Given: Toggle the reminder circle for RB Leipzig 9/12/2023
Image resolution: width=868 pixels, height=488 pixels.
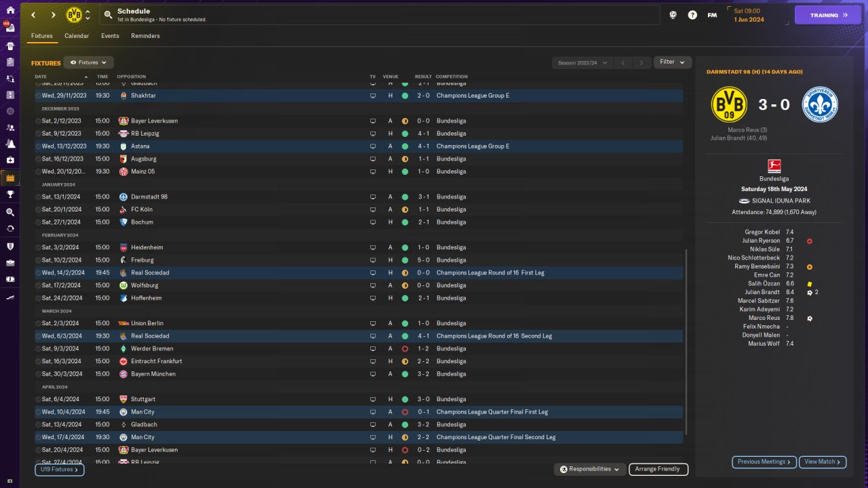Looking at the screenshot, I should [x=38, y=134].
